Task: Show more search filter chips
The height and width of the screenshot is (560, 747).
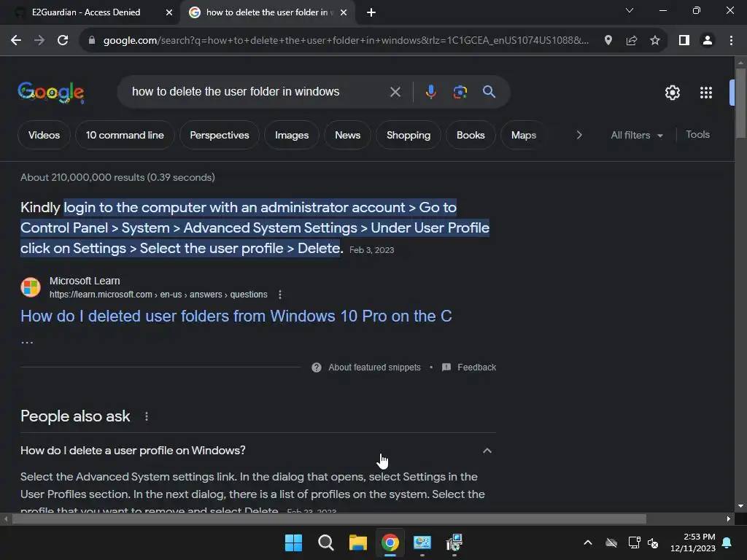Action: coord(578,135)
